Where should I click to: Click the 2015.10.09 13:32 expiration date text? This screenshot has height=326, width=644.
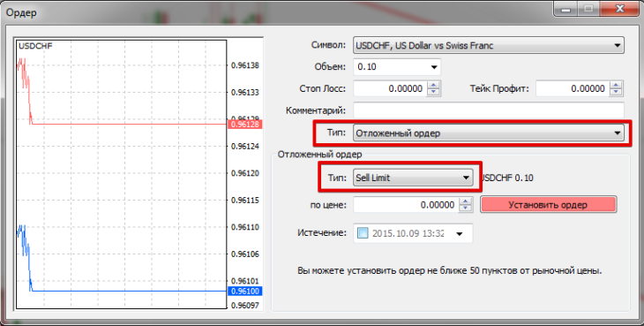click(x=408, y=233)
